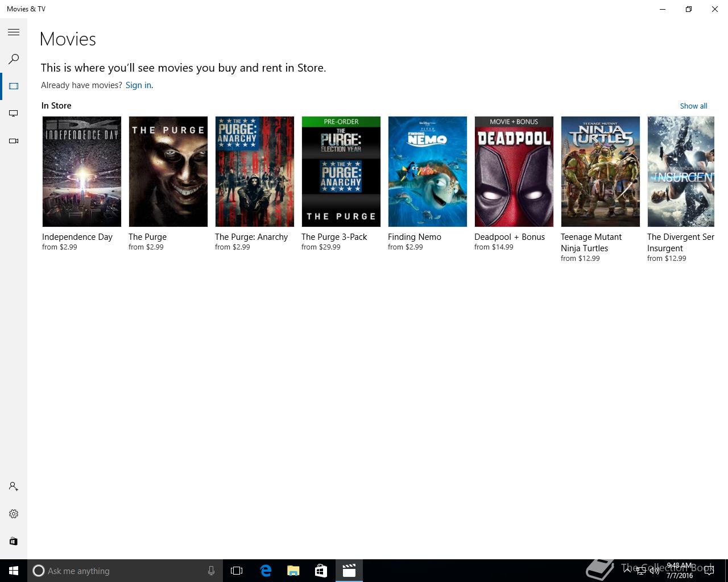Launch Microsoft Edge from taskbar
The image size is (728, 582).
[x=266, y=571]
